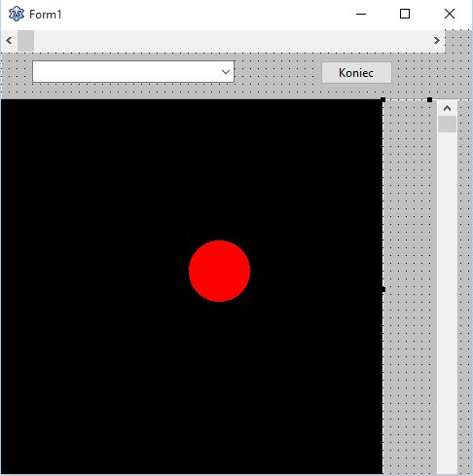Image resolution: width=473 pixels, height=476 pixels.
Task: Minimize the Form1 window
Action: coord(361,14)
